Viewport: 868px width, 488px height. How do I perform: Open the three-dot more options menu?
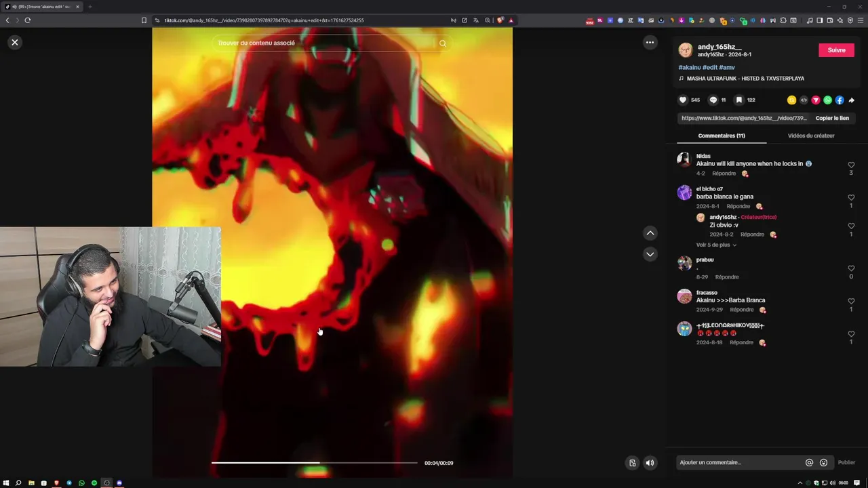tap(650, 42)
